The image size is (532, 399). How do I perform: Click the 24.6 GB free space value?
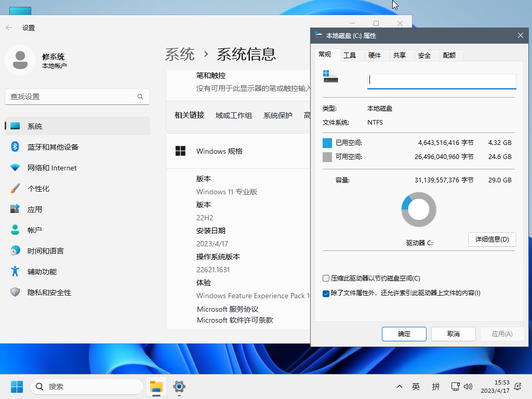(500, 157)
